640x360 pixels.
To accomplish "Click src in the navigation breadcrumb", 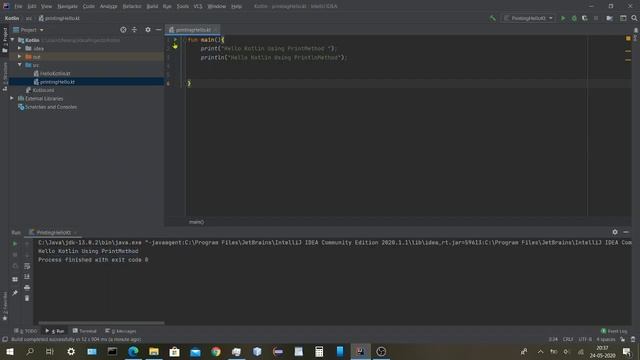I will [29, 18].
